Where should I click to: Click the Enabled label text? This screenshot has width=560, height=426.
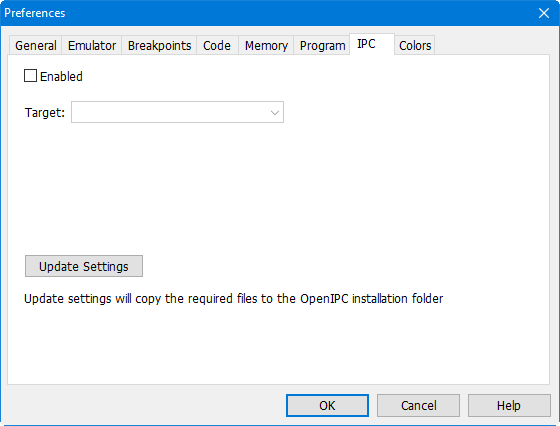coord(61,76)
